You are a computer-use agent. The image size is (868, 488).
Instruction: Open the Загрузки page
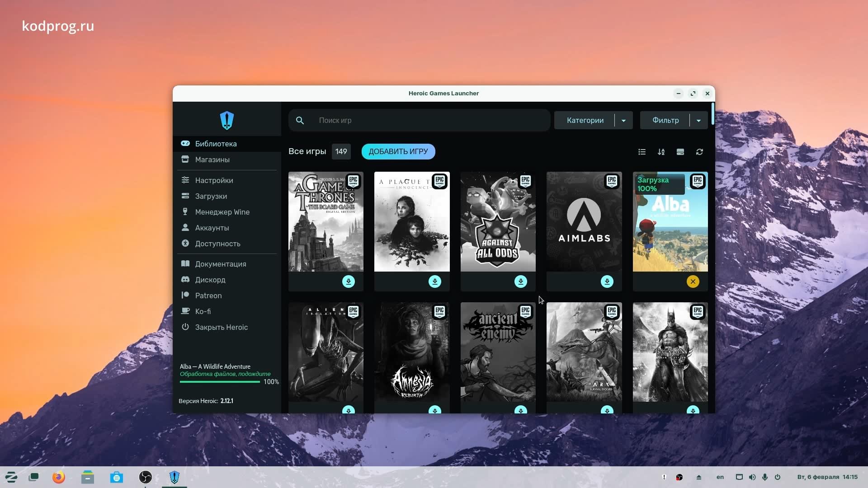[x=227, y=196]
